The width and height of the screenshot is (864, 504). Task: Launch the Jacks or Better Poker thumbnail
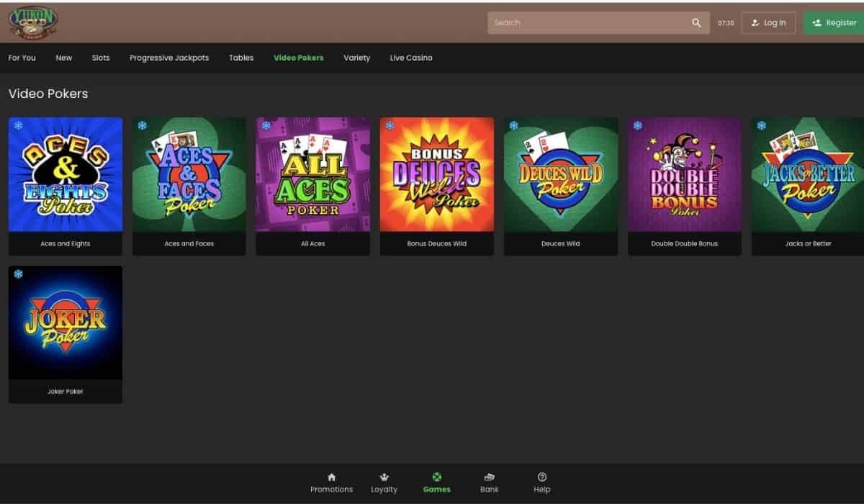808,174
